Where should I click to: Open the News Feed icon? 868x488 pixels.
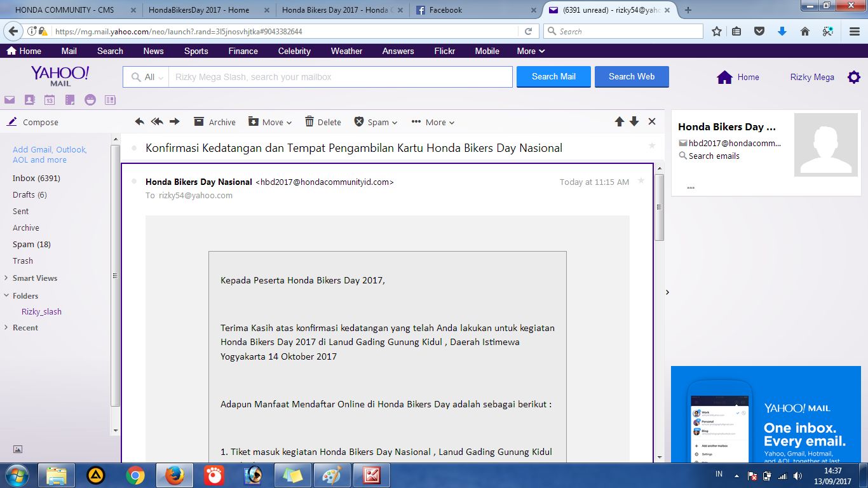point(110,100)
